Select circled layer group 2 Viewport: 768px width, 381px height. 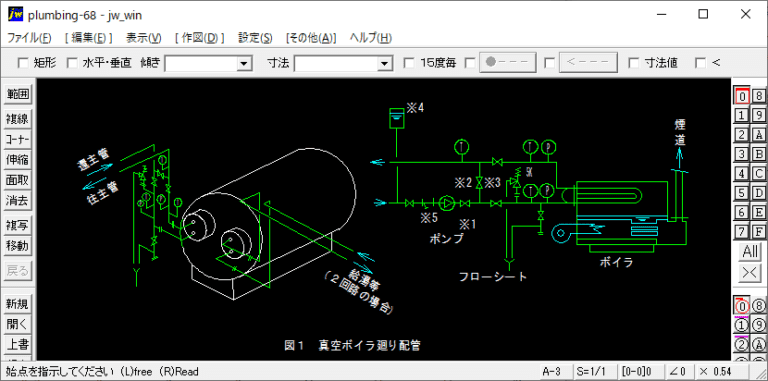[x=742, y=344]
